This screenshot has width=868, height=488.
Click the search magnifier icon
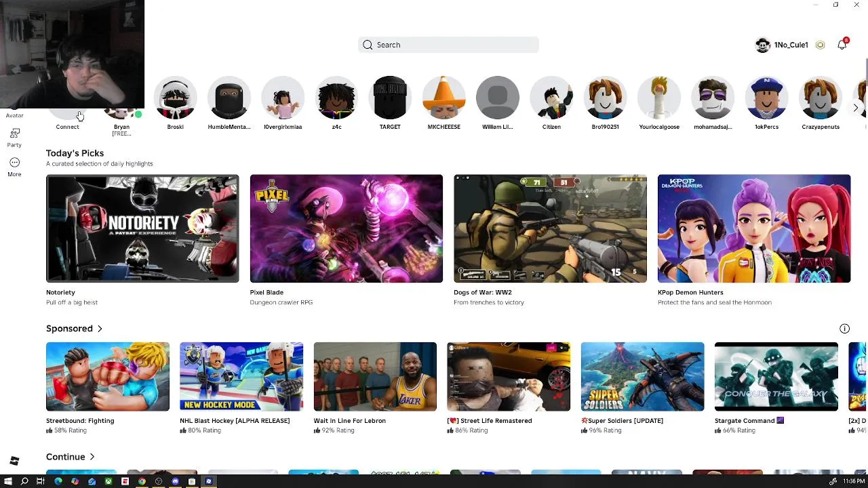point(368,45)
